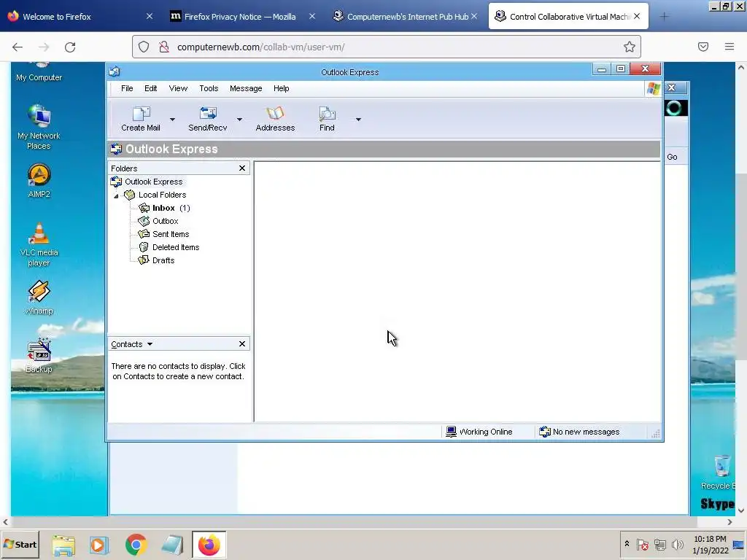Launch Chrome from the VM taskbar

[136, 545]
